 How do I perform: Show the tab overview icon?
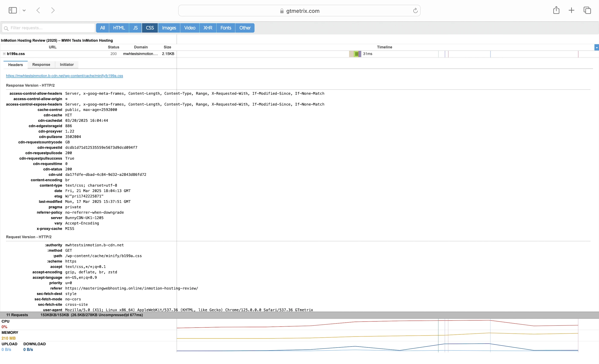[x=587, y=10]
